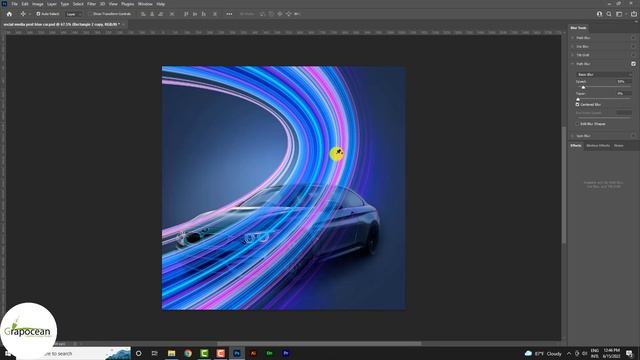Viewport: 640px width, 360px height.
Task: Expand the Spin Blur section
Action: 573,136
